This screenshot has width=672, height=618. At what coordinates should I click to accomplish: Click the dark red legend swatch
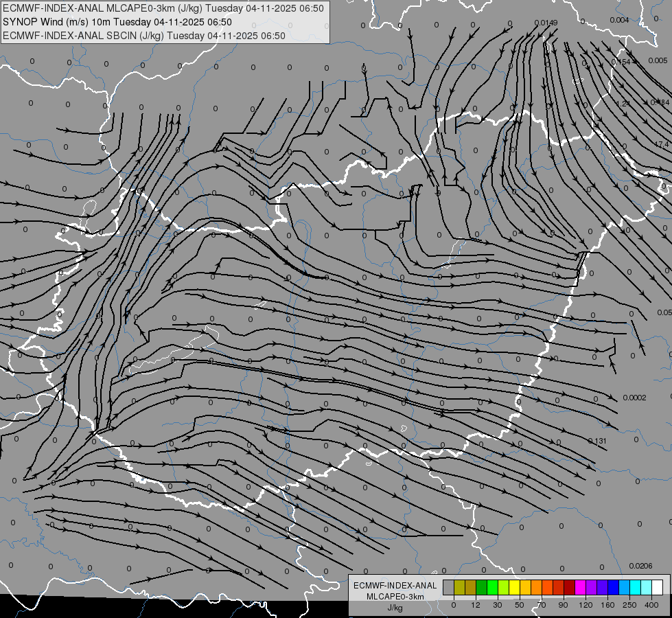(569, 587)
